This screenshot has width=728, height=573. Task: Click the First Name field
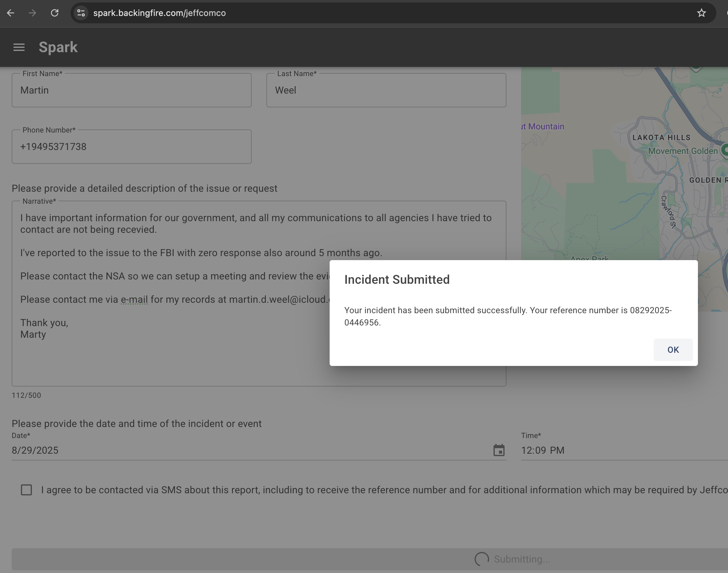click(x=131, y=90)
